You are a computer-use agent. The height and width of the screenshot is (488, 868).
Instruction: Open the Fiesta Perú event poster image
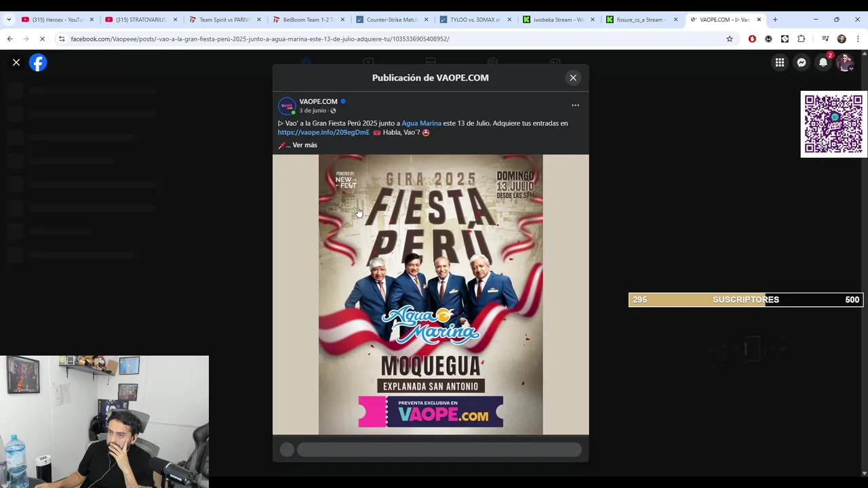tap(431, 294)
